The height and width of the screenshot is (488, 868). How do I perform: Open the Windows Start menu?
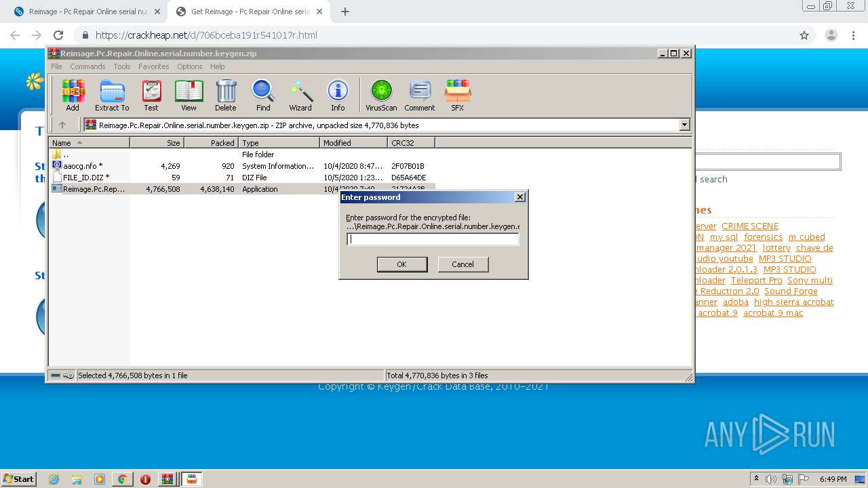19,479
